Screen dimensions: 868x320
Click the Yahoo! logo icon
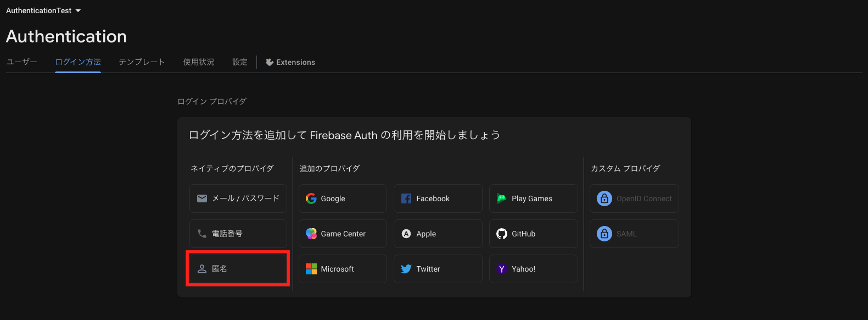(x=502, y=269)
